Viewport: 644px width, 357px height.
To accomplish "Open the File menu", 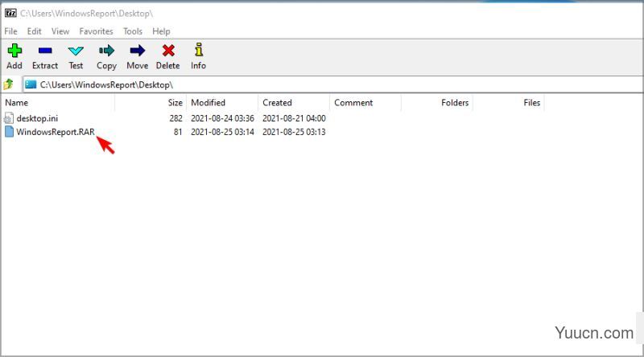I will (x=10, y=31).
